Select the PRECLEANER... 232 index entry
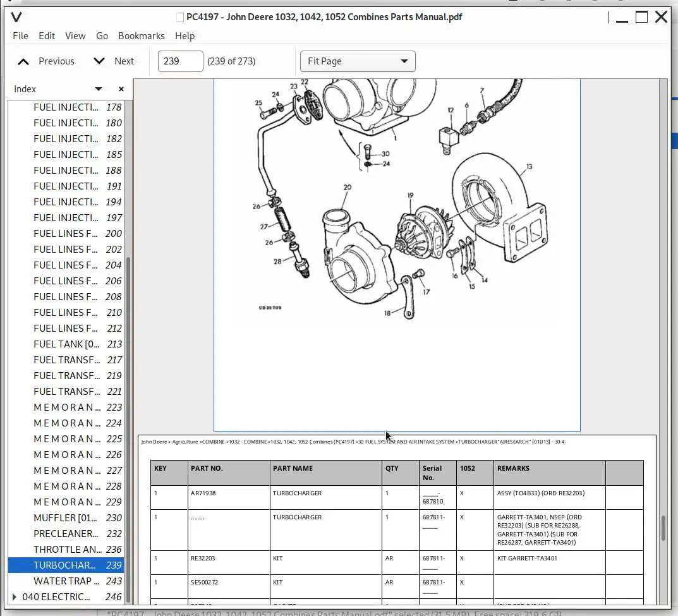The height and width of the screenshot is (616, 678). 66,534
